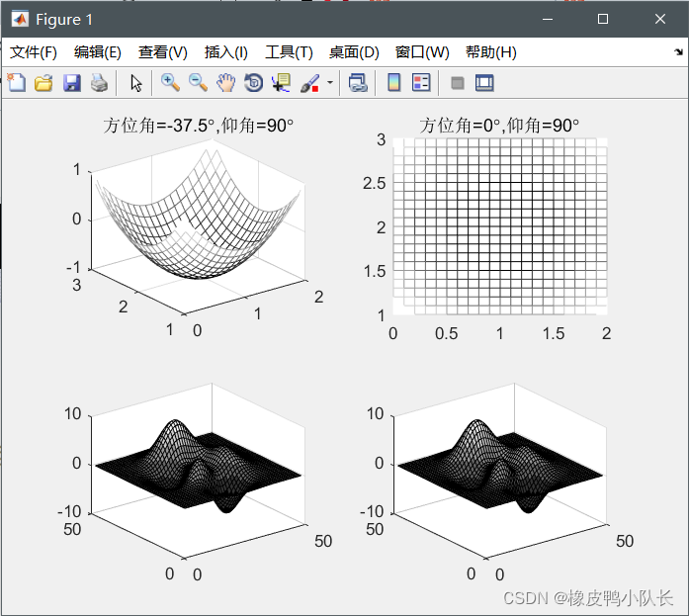The width and height of the screenshot is (689, 616).
Task: Click the MATLAB logo in title bar
Action: (x=20, y=20)
